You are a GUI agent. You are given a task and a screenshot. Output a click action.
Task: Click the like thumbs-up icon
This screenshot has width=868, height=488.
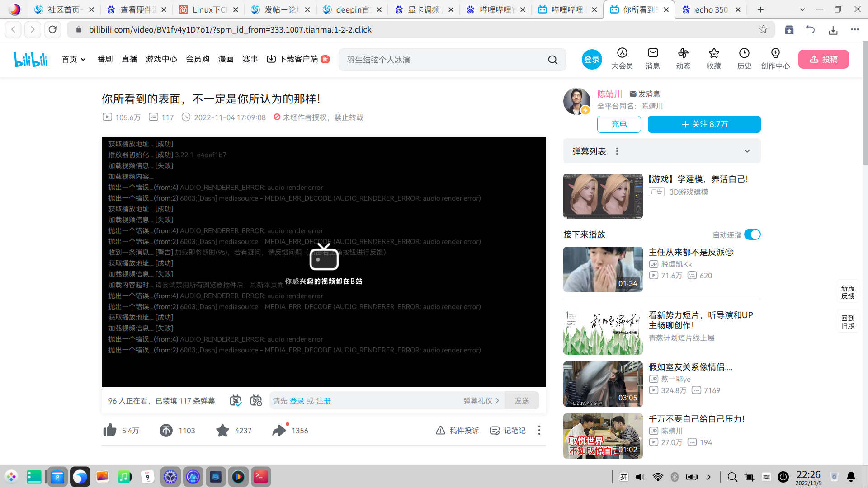110,430
